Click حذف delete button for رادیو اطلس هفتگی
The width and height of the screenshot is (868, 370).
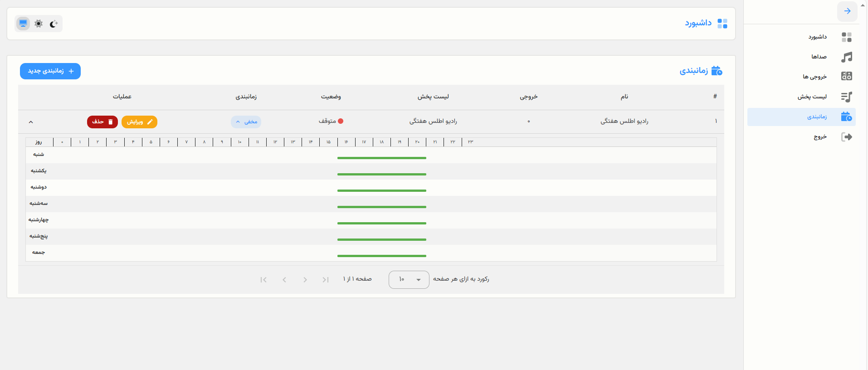(102, 122)
